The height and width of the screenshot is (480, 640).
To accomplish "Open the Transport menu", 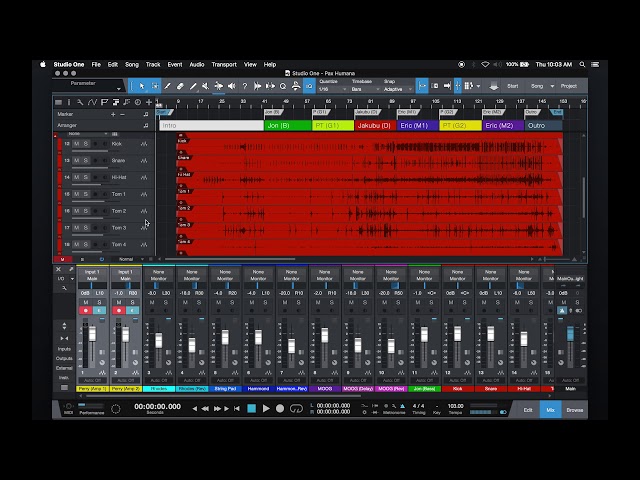I will [x=224, y=64].
